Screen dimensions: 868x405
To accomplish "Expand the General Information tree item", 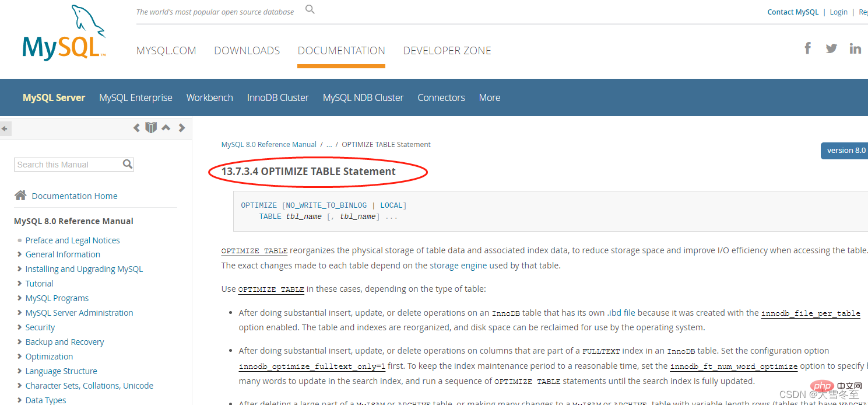I will pyautogui.click(x=20, y=254).
